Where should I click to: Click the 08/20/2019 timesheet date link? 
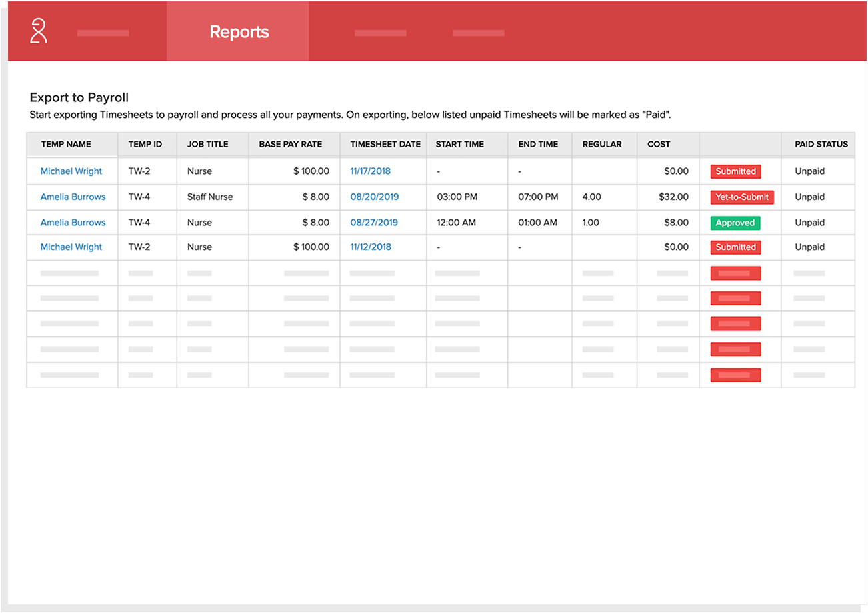coord(373,197)
